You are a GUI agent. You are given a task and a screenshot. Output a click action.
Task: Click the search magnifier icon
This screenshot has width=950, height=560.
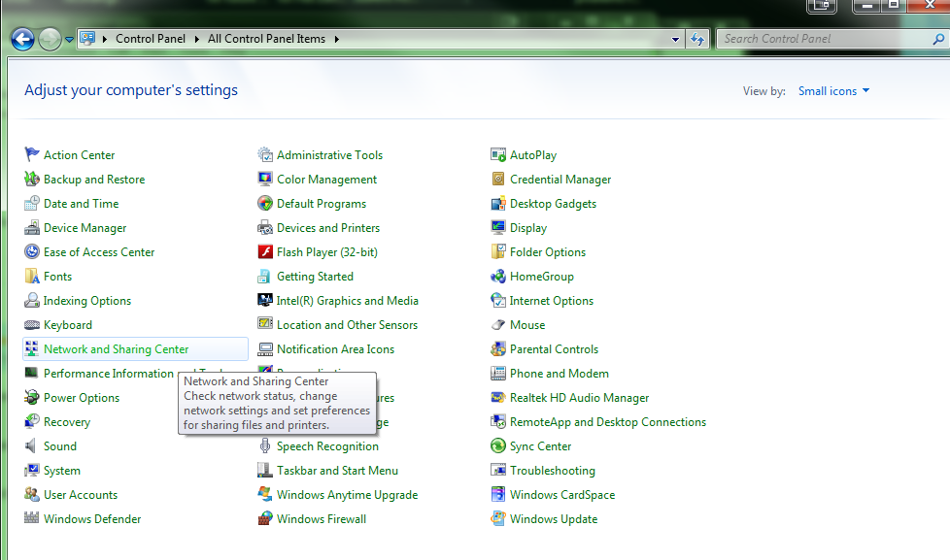pos(938,40)
